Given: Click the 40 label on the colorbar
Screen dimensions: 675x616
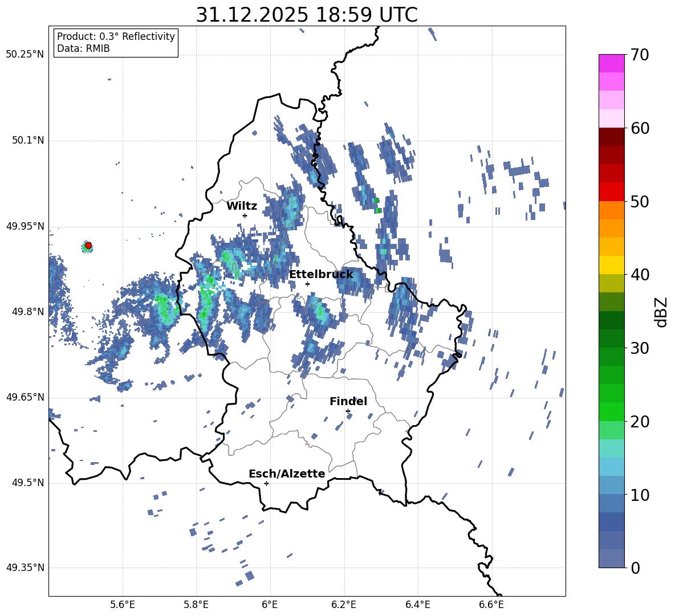Looking at the screenshot, I should pyautogui.click(x=640, y=275).
